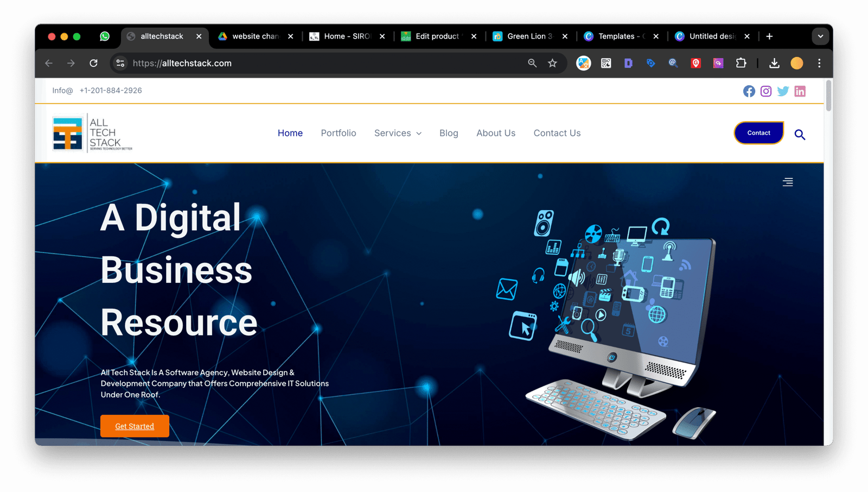Open the tab search chevron dropdown

pyautogui.click(x=820, y=36)
